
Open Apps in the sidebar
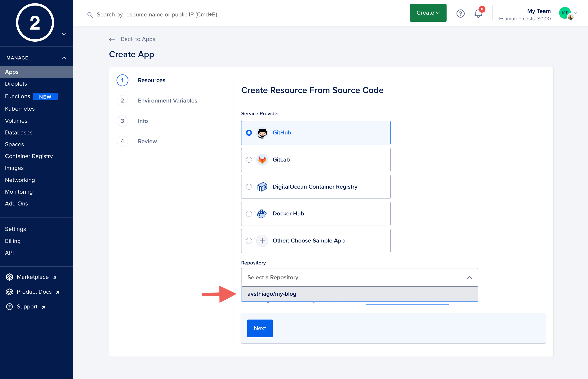pos(36,72)
